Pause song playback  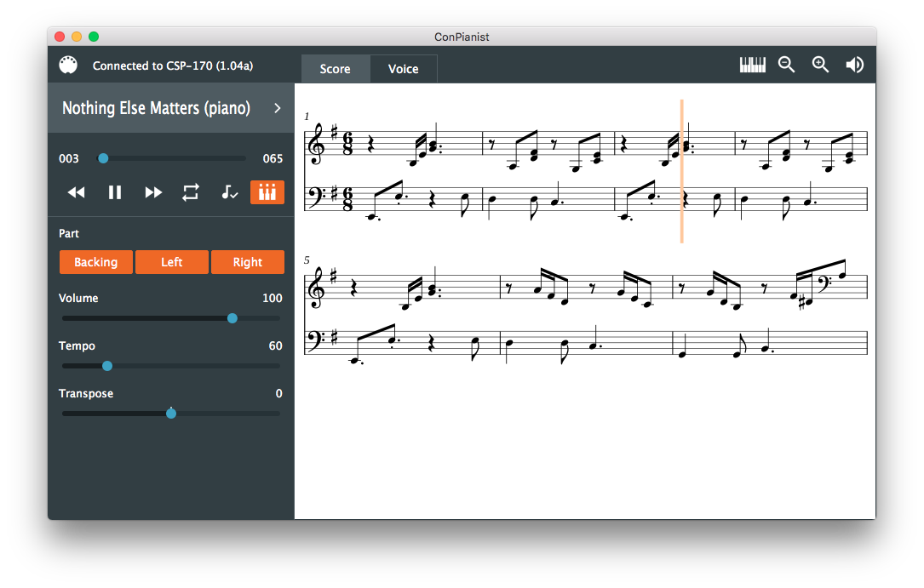point(115,192)
